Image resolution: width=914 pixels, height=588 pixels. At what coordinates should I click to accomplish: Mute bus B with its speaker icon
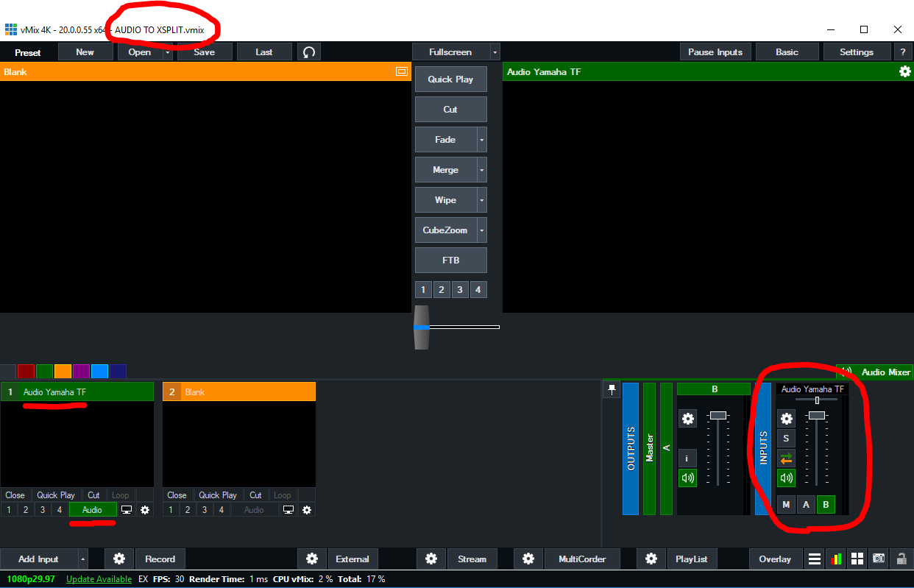click(687, 478)
